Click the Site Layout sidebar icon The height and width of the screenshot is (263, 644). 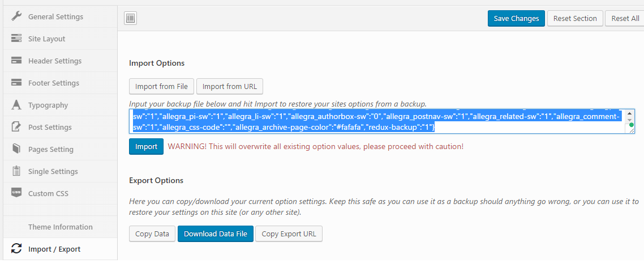tap(16, 39)
